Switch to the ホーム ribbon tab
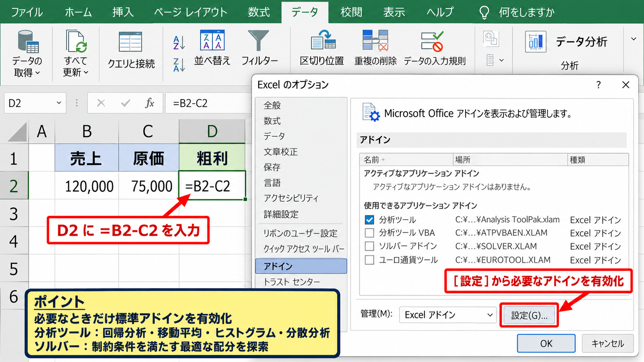 point(78,12)
